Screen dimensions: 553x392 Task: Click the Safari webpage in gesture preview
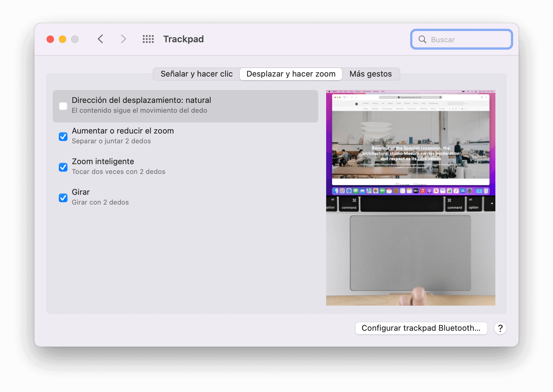pyautogui.click(x=410, y=144)
